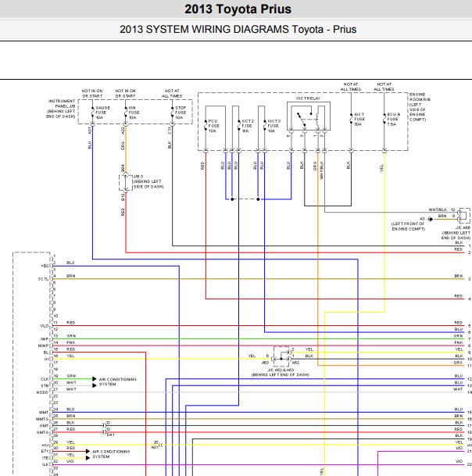Viewport: 472px width, 476px height.
Task: Select the IGCT RELAY title
Action: (308, 98)
